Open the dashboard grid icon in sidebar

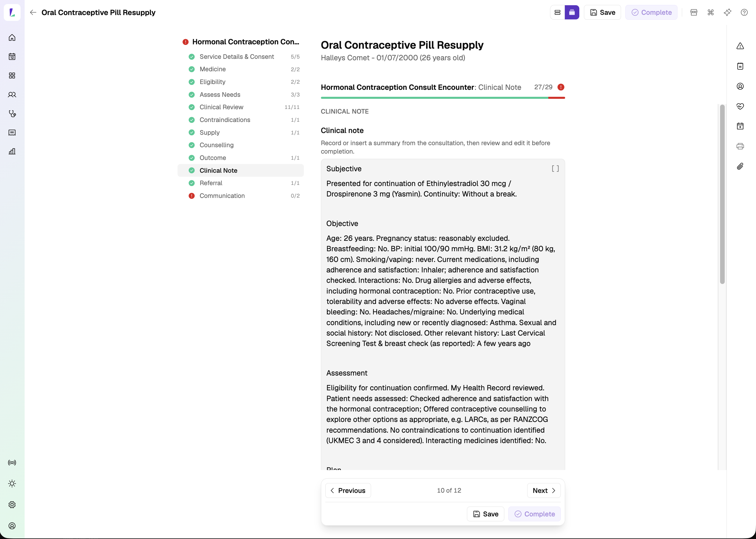click(x=12, y=76)
